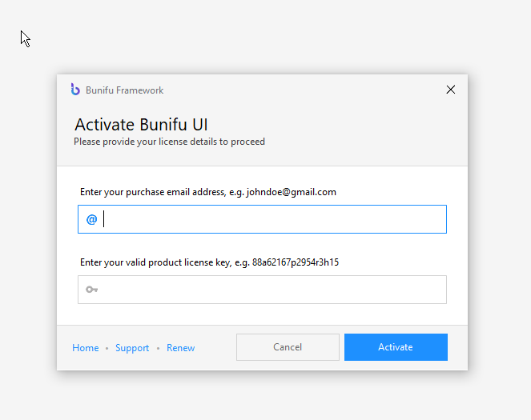Screen dimensions: 531x420
Task: Click the Bunifu logo icon
Action: [75, 90]
